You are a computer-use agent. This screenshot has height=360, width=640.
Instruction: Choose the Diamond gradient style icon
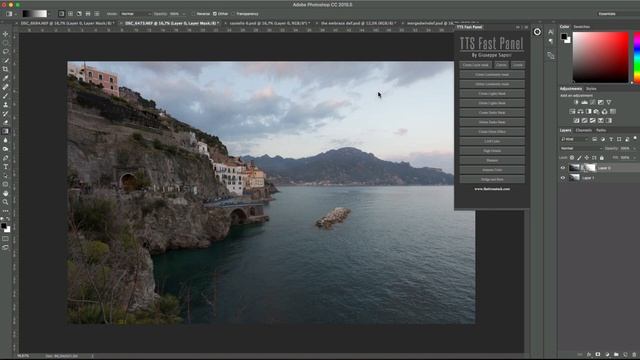[x=97, y=14]
